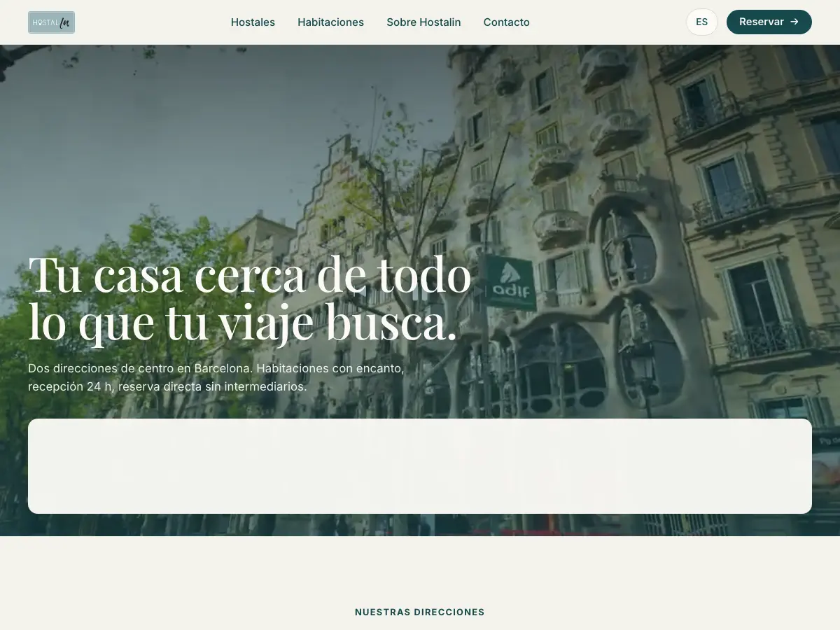Image resolution: width=840 pixels, height=630 pixels.
Task: Switch language with ES button
Action: click(x=701, y=22)
